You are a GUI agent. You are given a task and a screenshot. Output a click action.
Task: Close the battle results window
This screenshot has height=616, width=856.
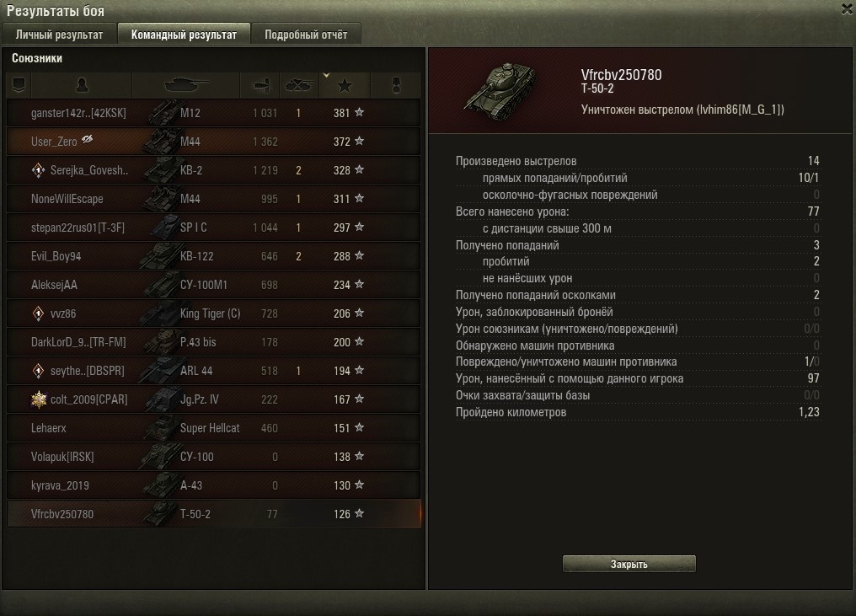[848, 9]
